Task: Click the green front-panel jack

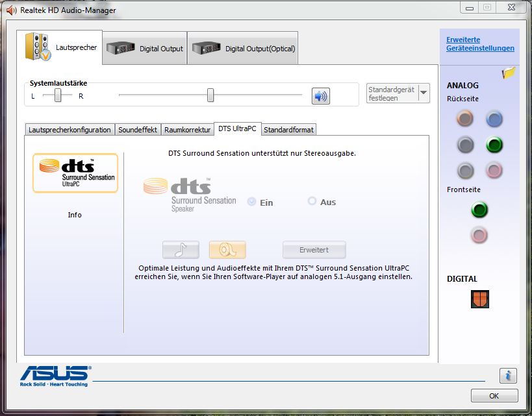Action: coord(479,210)
